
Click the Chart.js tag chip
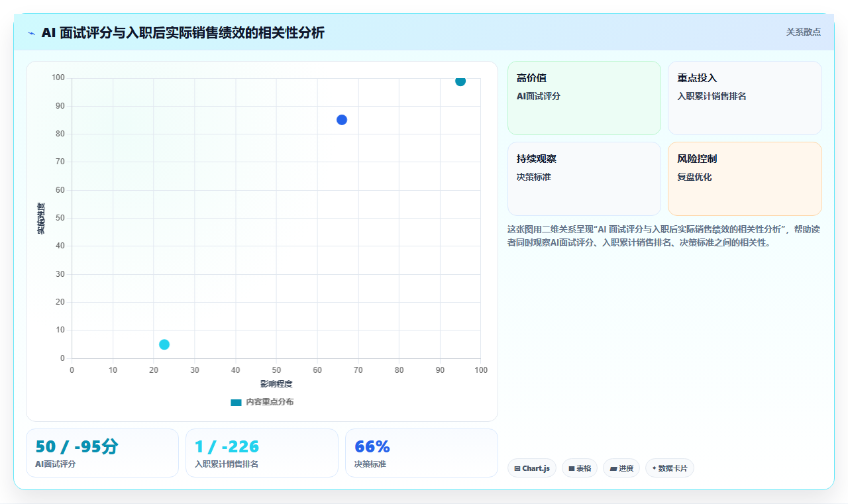point(532,468)
